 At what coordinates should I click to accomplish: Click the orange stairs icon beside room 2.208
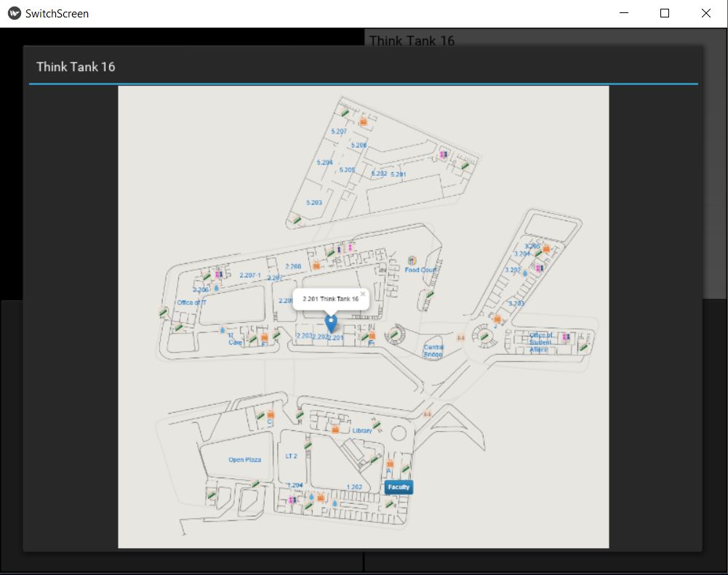[316, 265]
